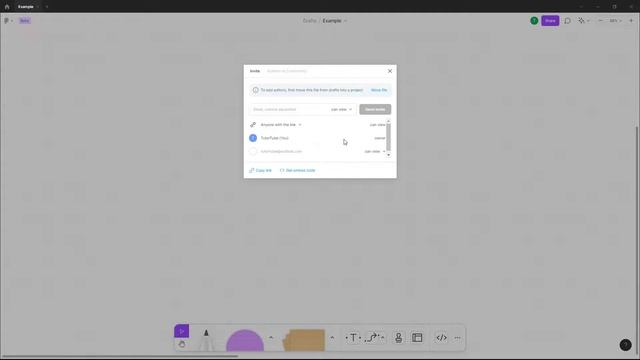
Task: Open the AI sparkle tools icon
Action: (x=583, y=20)
